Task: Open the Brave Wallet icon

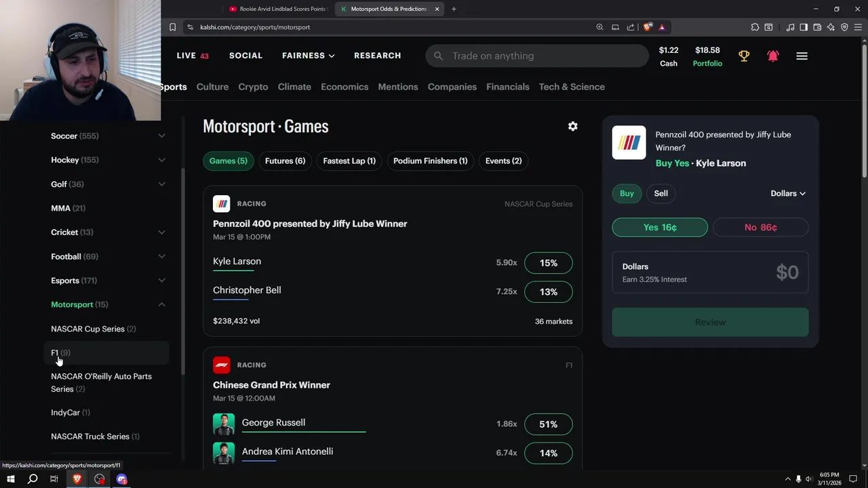Action: (817, 27)
